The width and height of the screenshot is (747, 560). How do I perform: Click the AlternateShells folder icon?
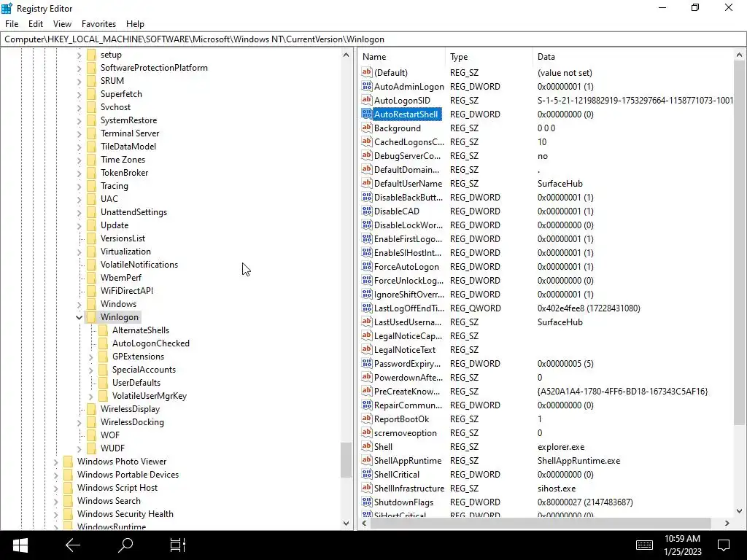pos(103,330)
